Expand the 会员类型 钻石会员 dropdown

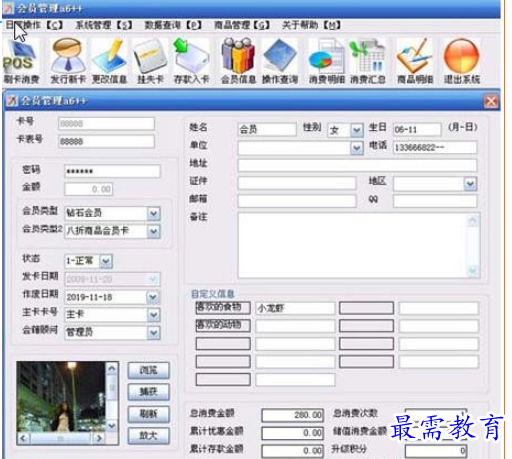(154, 213)
